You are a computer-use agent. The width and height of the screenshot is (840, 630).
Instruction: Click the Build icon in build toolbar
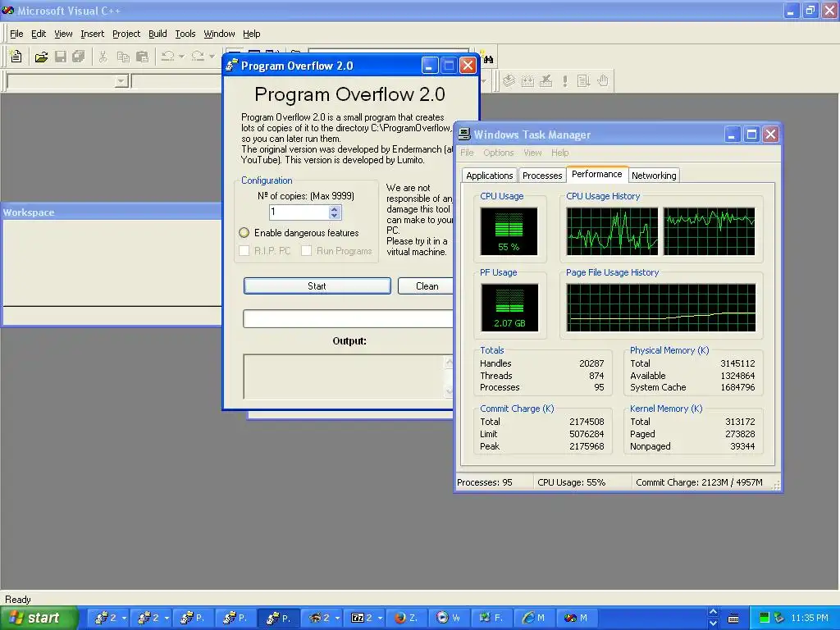click(x=527, y=81)
